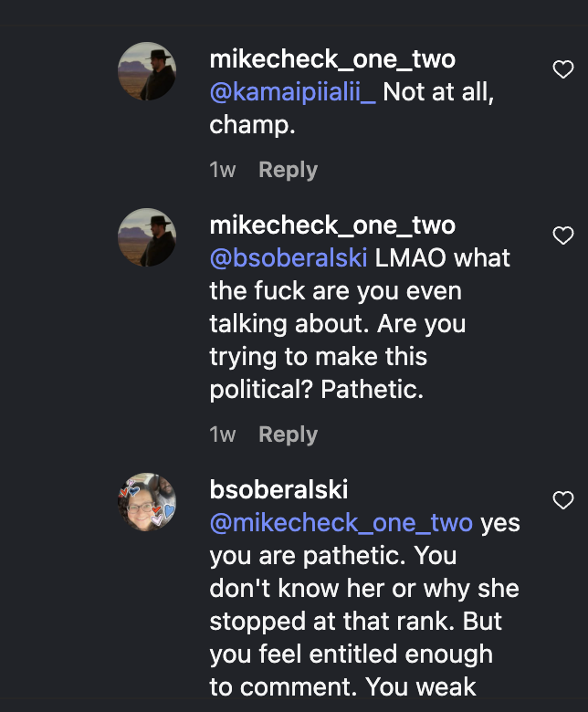The height and width of the screenshot is (712, 588).
Task: Like the comment ending with "Pathetic."
Action: click(x=563, y=236)
